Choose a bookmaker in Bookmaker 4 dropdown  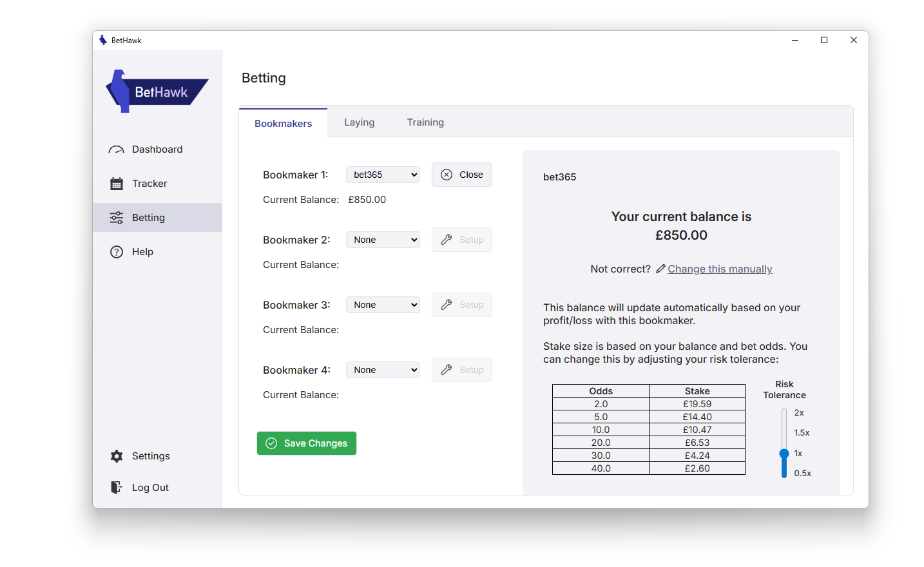[383, 370]
